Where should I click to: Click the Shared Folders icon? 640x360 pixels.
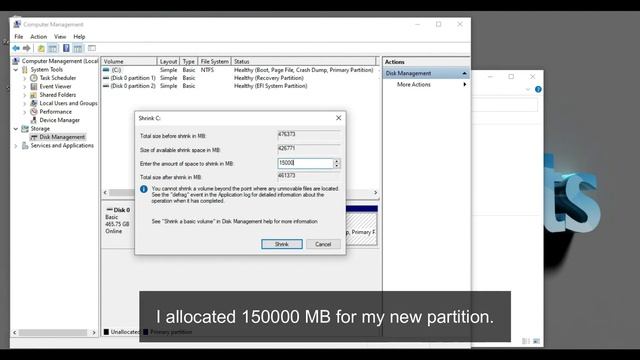34,95
